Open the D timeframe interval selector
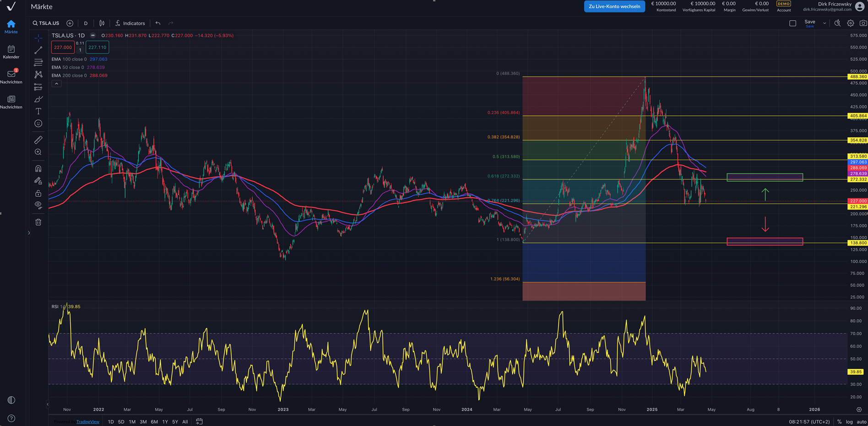Viewport: 868px width, 426px height. tap(86, 23)
